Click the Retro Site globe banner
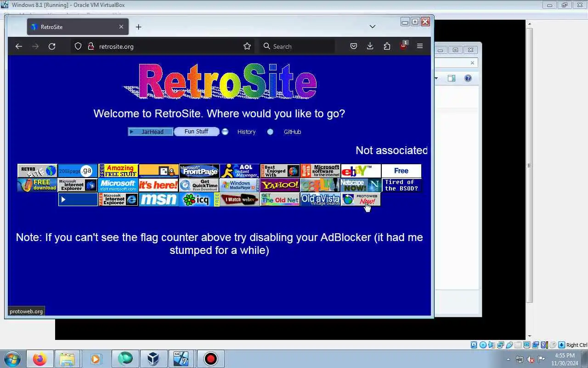This screenshot has height=368, width=588. tap(37, 171)
